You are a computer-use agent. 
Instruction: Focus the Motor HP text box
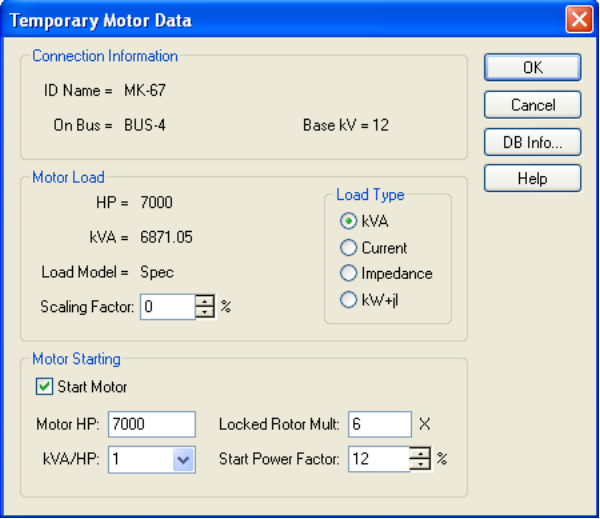click(151, 424)
